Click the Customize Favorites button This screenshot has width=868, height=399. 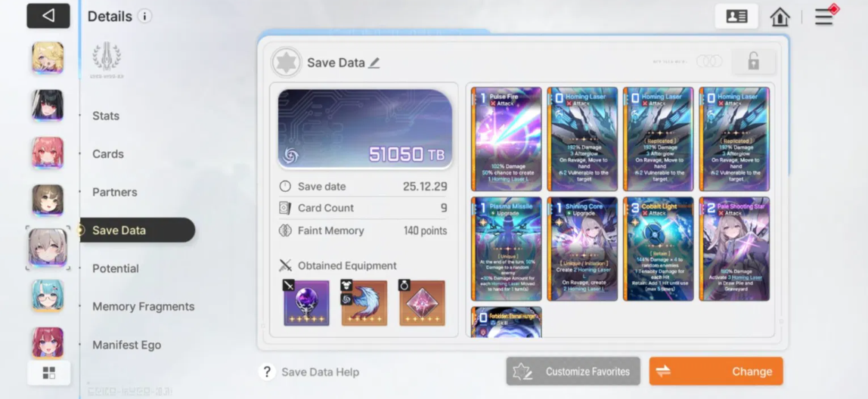(x=573, y=371)
